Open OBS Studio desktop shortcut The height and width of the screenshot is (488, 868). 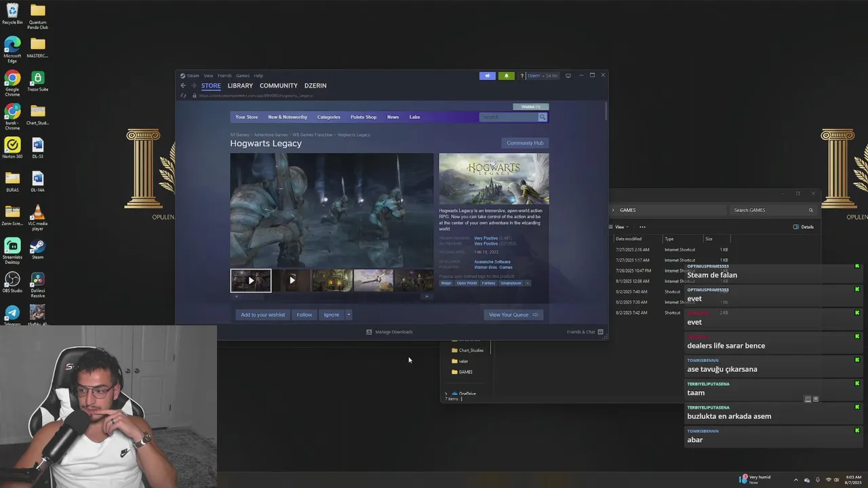coord(12,282)
